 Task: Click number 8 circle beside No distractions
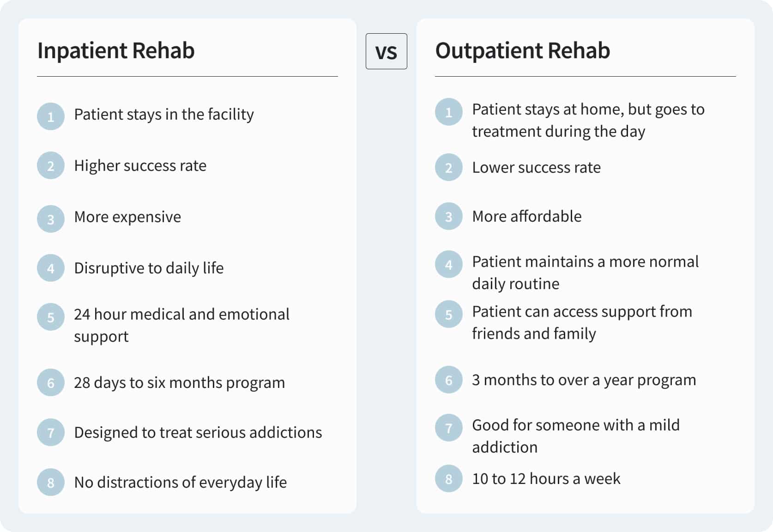pyautogui.click(x=51, y=482)
